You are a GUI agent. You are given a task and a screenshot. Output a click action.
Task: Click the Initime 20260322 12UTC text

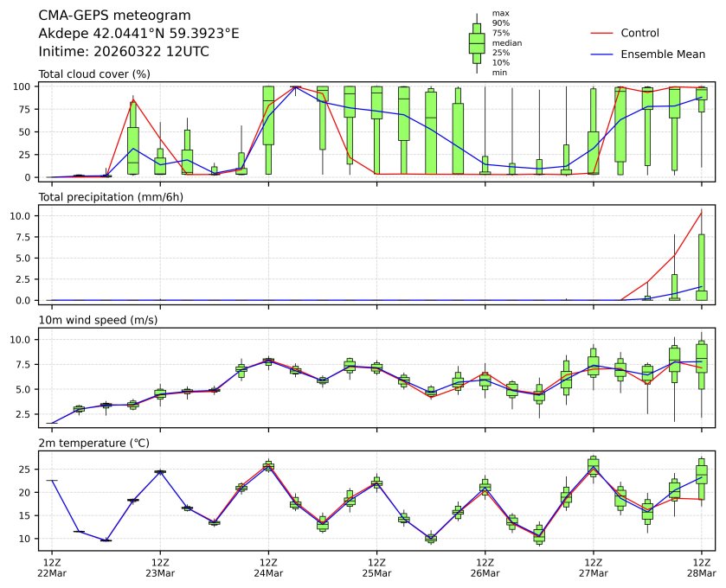click(124, 51)
